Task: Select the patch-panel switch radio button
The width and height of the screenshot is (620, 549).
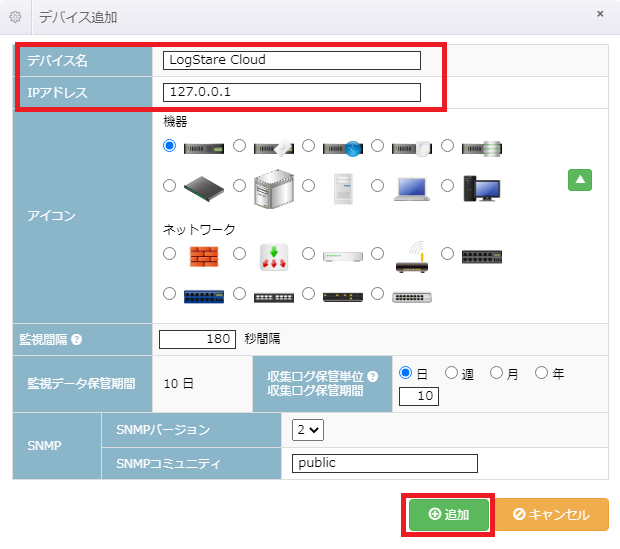Action: (239, 293)
